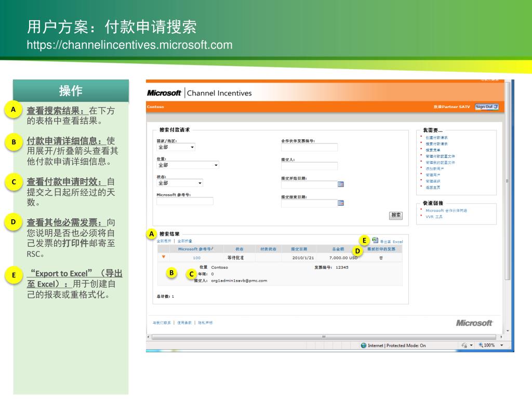Open the 国家/地区 dropdown

[176, 147]
